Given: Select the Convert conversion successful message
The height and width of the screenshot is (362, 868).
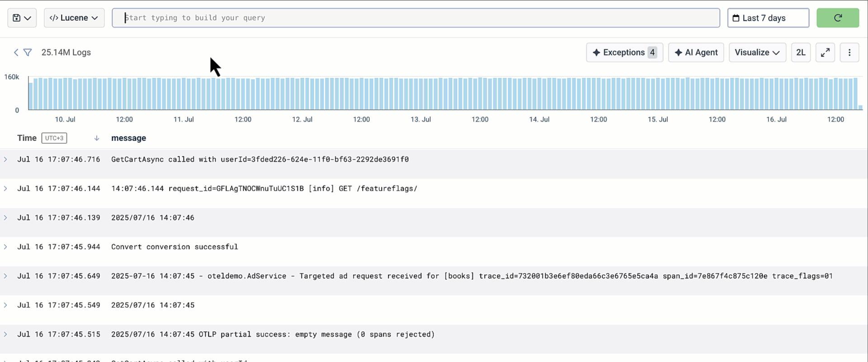Looking at the screenshot, I should click(175, 247).
